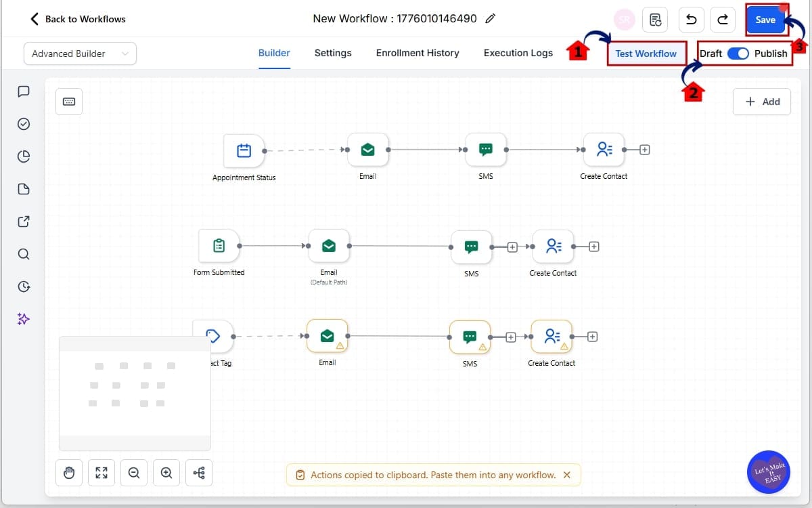Open the Execution Logs tab
Viewport: 812px width, 508px height.
coord(518,53)
